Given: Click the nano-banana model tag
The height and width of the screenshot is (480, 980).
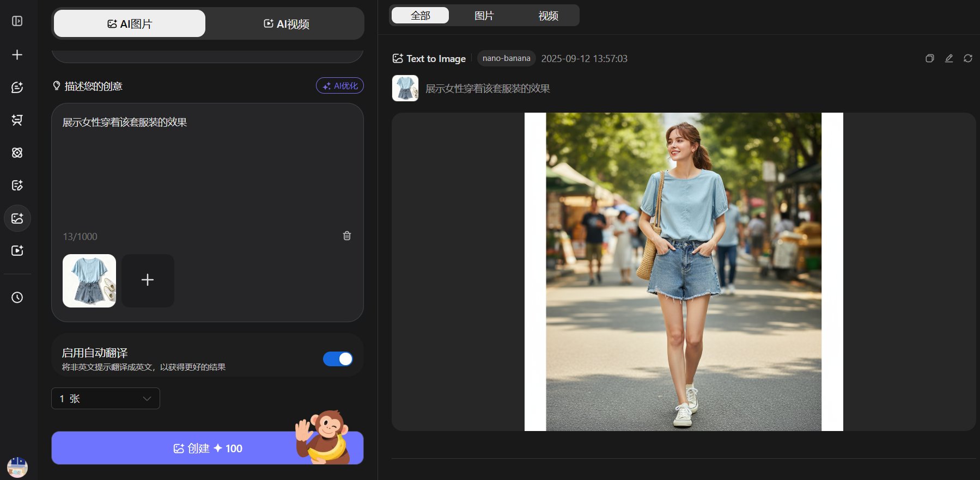Looking at the screenshot, I should pos(506,58).
